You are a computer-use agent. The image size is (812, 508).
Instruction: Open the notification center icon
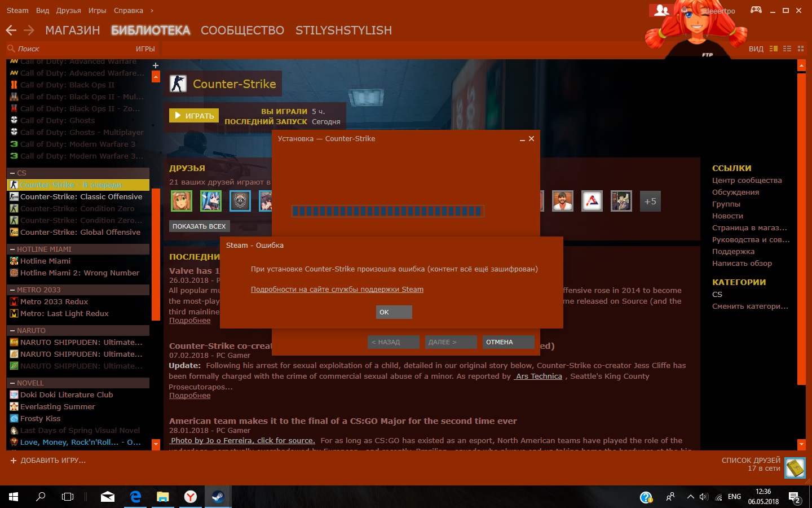(x=795, y=497)
